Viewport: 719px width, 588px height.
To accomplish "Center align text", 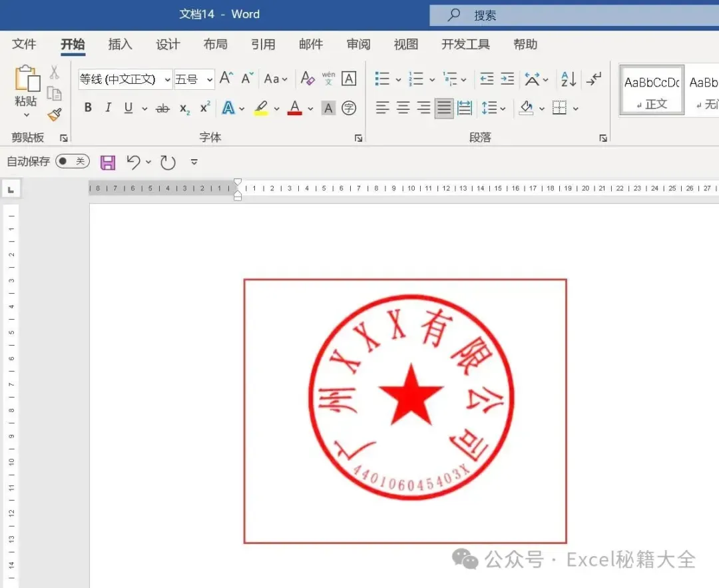I will (403, 109).
